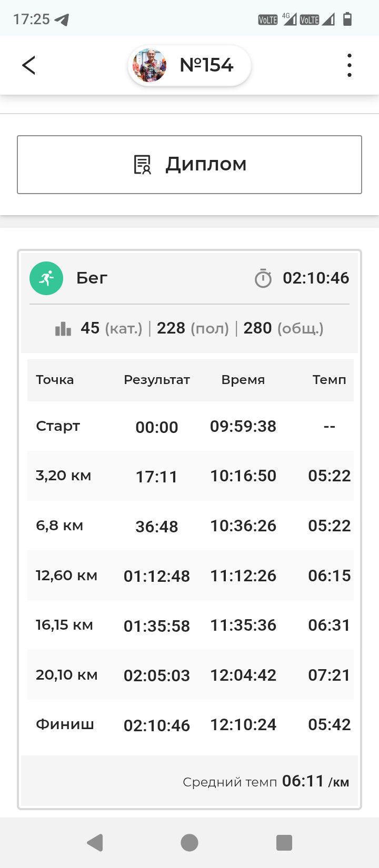The height and width of the screenshot is (868, 379).
Task: Tap the bar chart ranking icon
Action: click(63, 329)
